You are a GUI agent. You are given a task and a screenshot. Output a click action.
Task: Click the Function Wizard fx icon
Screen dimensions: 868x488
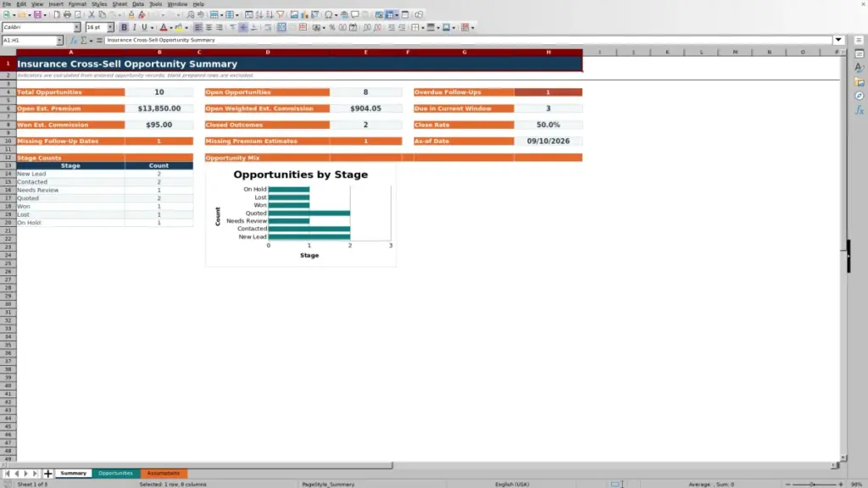click(74, 40)
